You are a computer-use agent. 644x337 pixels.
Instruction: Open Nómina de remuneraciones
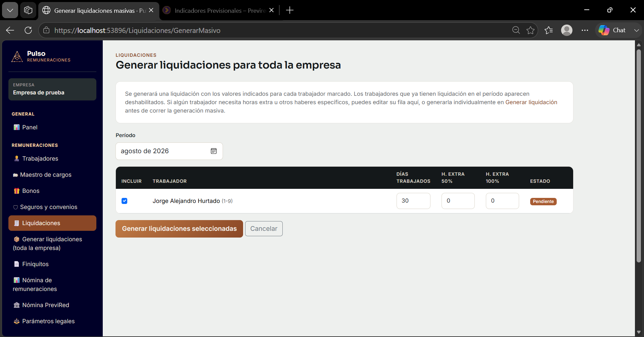pyautogui.click(x=52, y=285)
